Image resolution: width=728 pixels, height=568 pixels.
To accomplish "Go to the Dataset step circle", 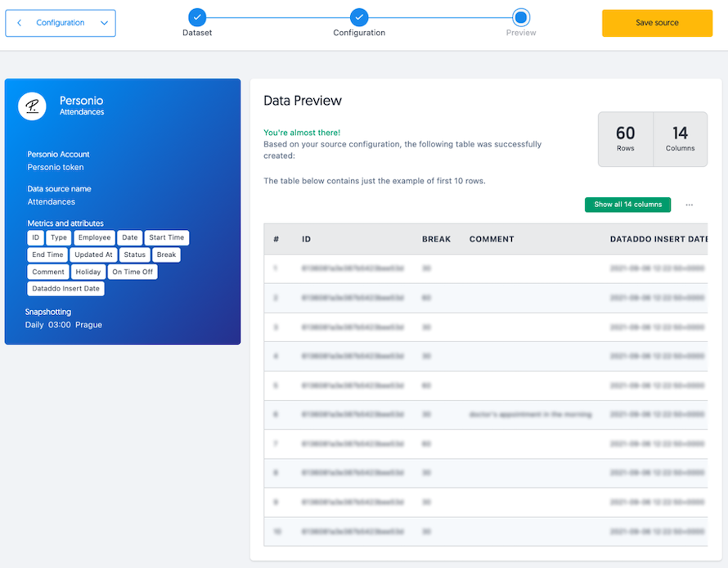I will (x=197, y=18).
